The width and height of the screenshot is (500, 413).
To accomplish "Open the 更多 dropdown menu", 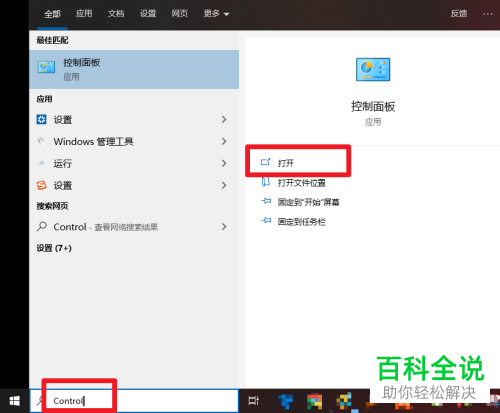I will [216, 14].
